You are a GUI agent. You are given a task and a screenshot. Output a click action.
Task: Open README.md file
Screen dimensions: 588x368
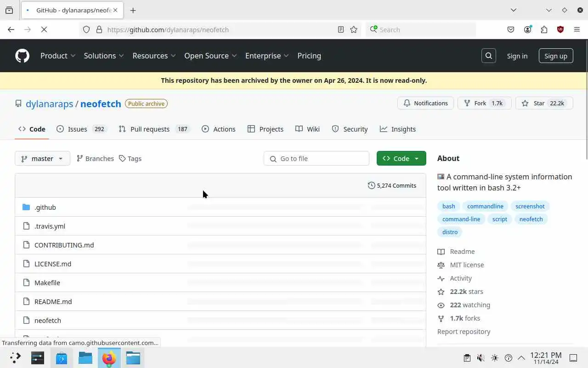[53, 301]
